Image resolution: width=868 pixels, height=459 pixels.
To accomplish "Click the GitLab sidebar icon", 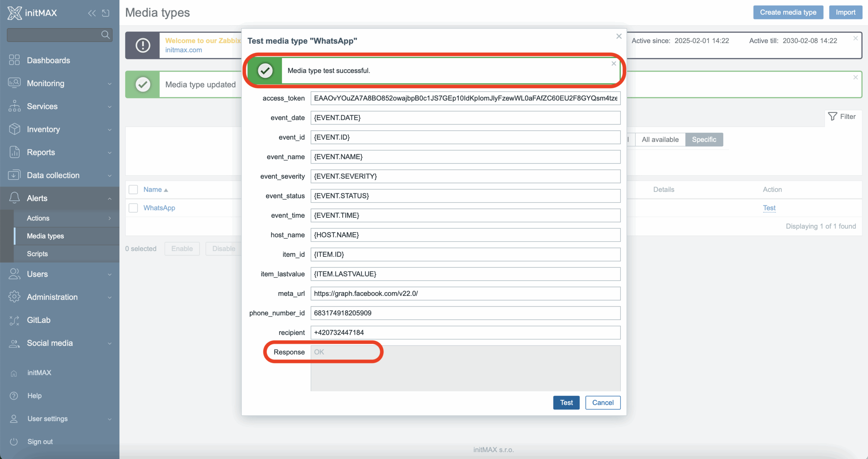I will tap(14, 320).
